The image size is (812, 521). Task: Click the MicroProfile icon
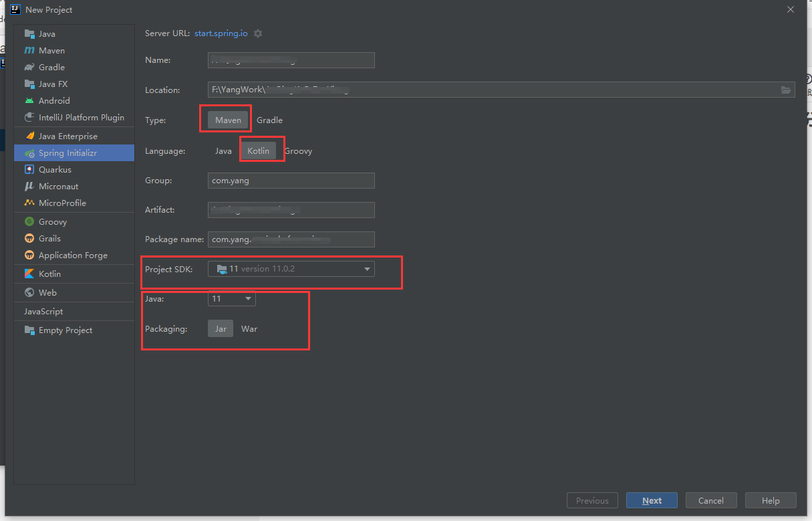[x=29, y=203]
